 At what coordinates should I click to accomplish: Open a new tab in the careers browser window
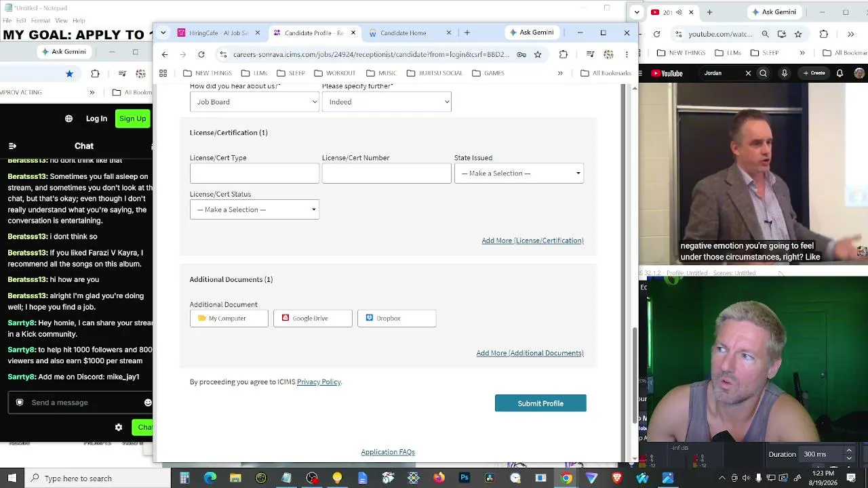[467, 33]
